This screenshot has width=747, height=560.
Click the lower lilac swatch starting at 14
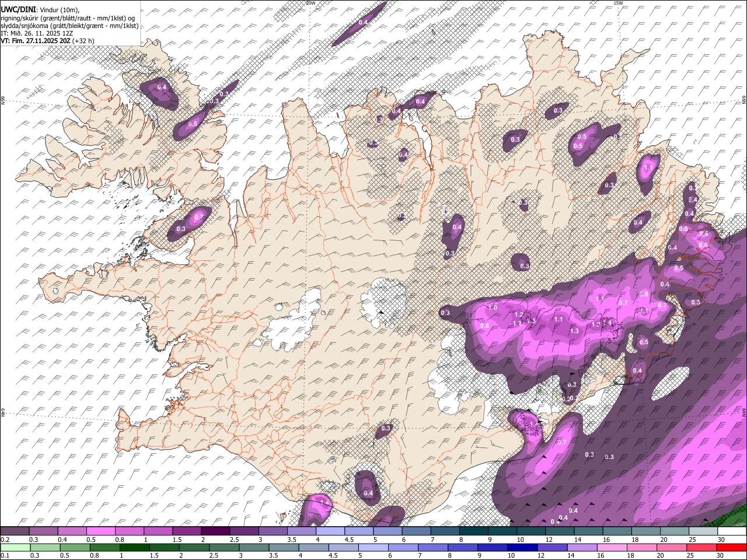pyautogui.click(x=582, y=547)
